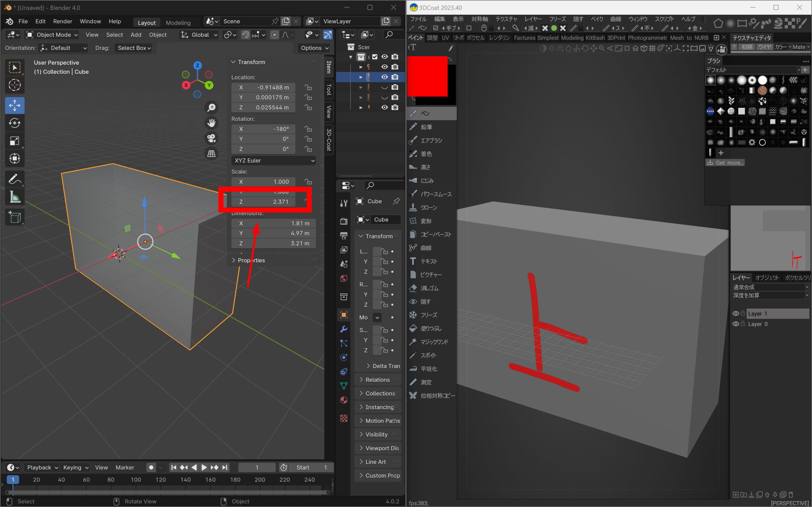Open Modifiers wrench tab in properties
This screenshot has height=507, width=812.
click(344, 329)
